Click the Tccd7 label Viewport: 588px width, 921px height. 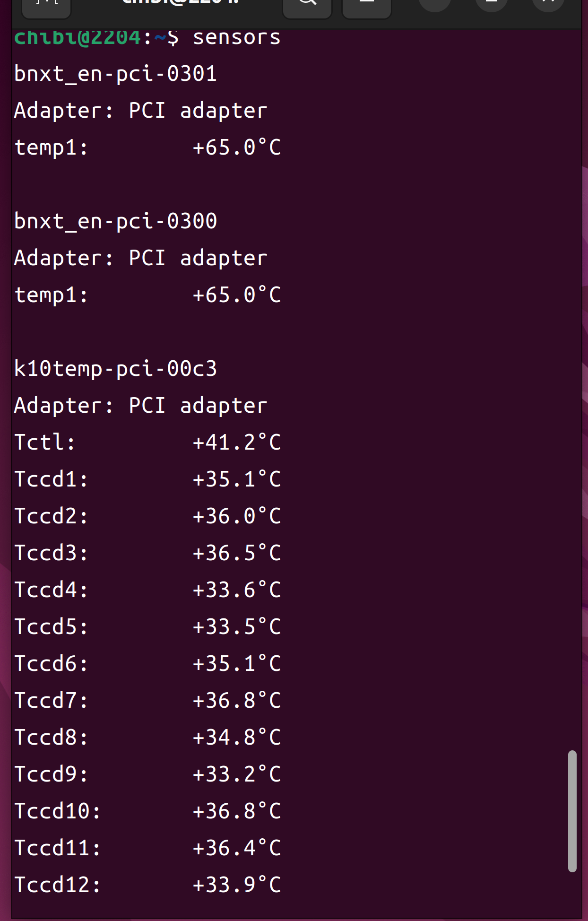[x=51, y=701]
